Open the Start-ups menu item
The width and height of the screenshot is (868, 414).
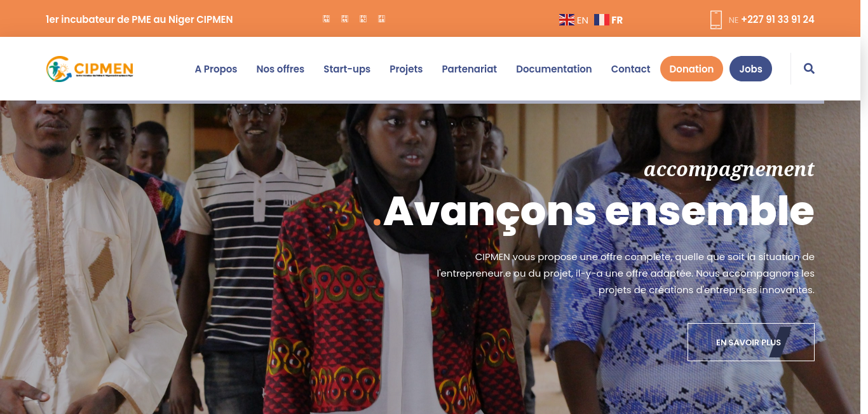[x=347, y=69]
